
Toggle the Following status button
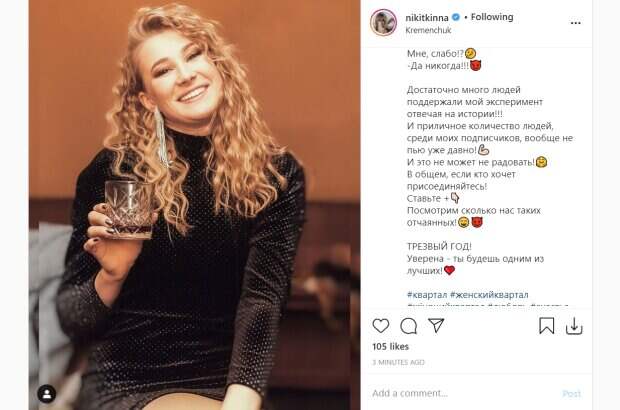[492, 17]
